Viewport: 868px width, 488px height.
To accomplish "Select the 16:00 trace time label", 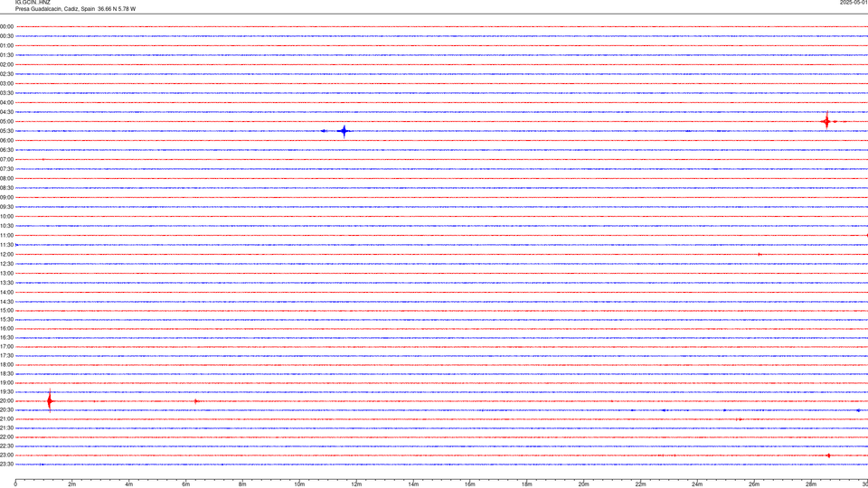I will (x=6, y=329).
